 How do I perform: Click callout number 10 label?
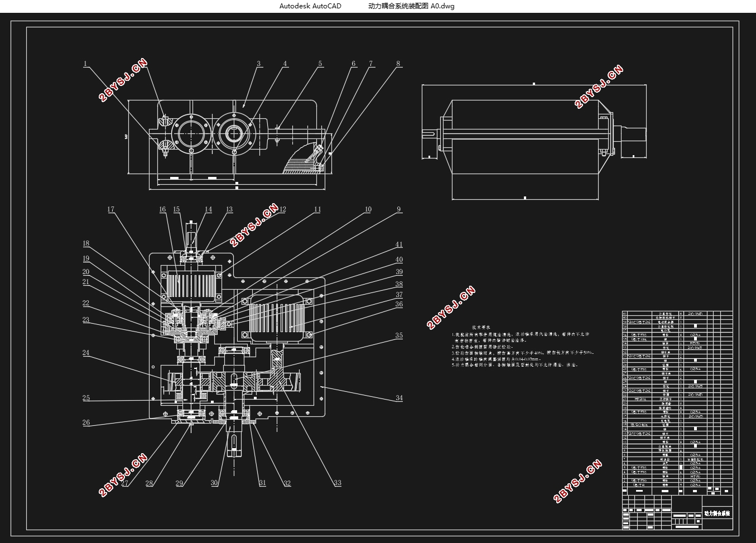point(368,210)
